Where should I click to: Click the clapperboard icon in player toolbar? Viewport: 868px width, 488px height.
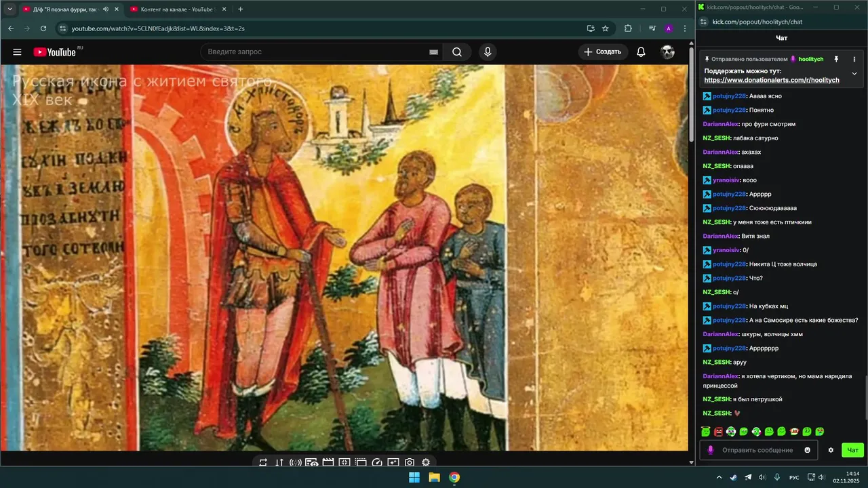328,462
